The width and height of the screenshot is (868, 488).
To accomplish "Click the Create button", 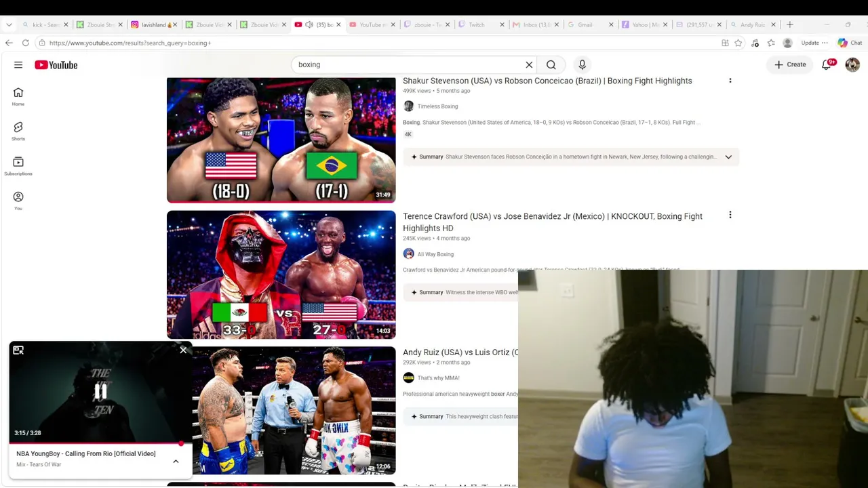I will (x=791, y=65).
